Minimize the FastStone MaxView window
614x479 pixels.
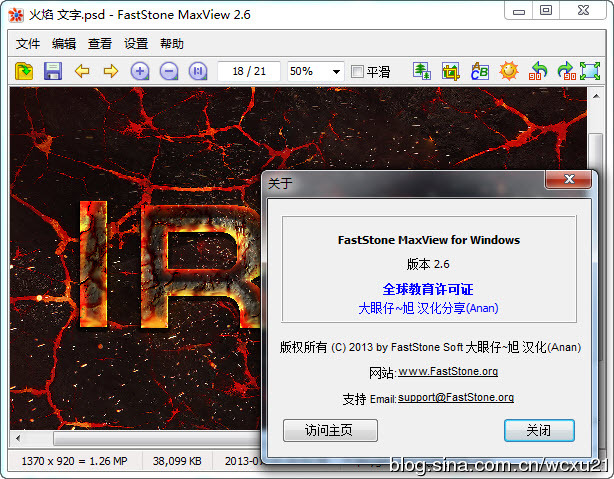(519, 11)
